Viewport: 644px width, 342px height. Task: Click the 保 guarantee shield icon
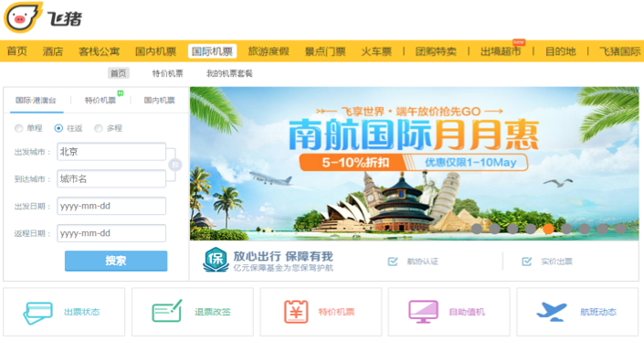point(216,260)
